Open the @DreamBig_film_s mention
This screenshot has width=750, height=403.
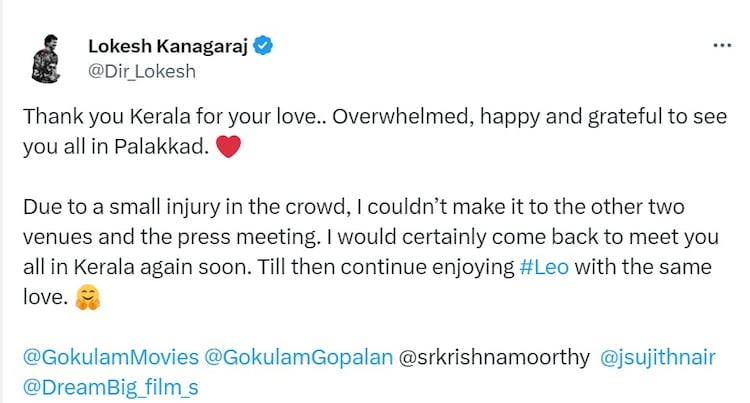[x=111, y=387]
